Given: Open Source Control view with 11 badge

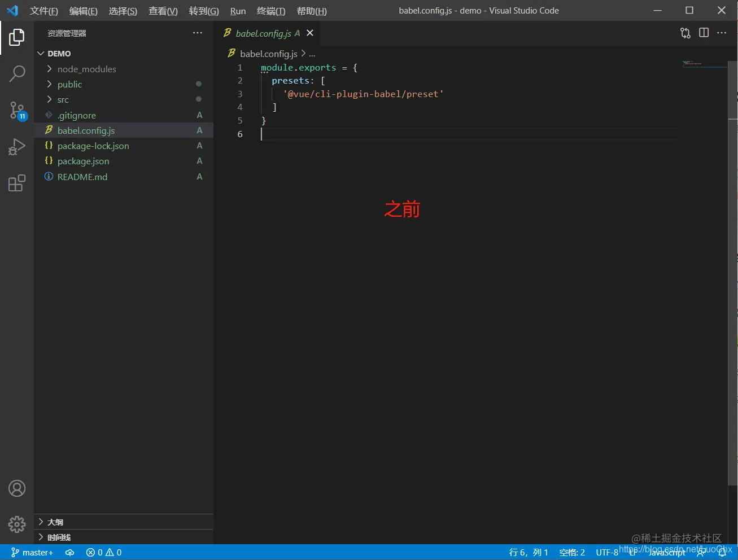Looking at the screenshot, I should tap(18, 111).
